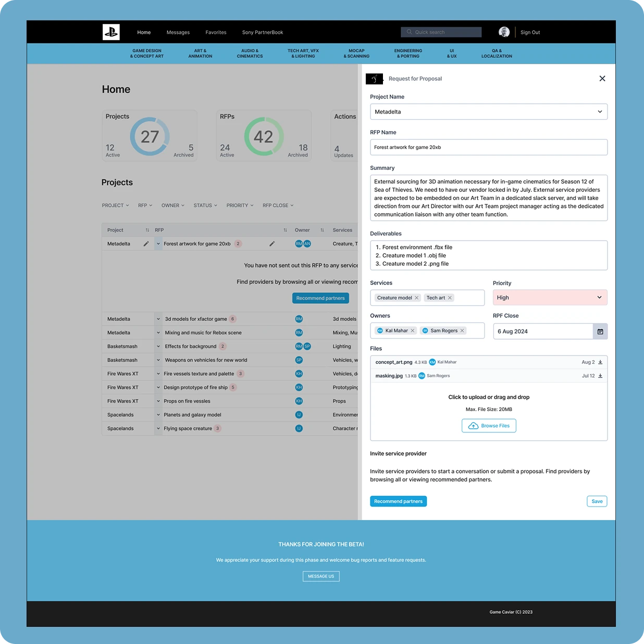
Task: Remove Kal Mahar from owners
Action: pyautogui.click(x=413, y=331)
